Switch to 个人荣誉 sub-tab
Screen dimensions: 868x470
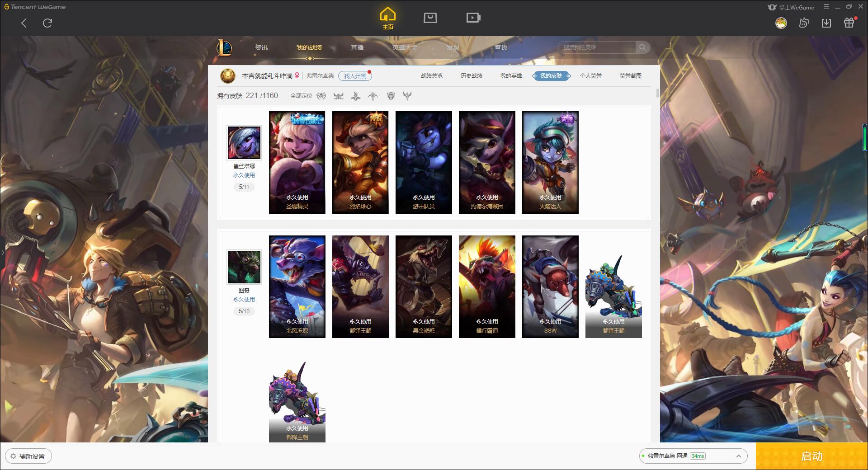click(591, 76)
